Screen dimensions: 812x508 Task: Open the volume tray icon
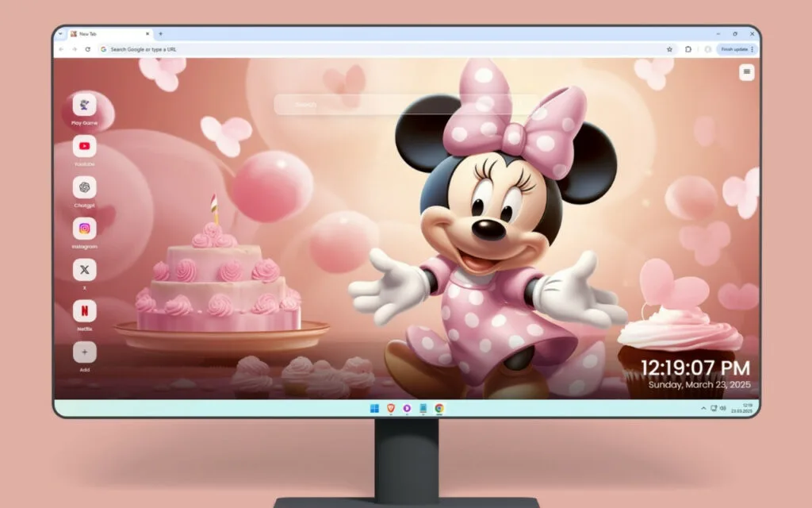click(x=723, y=409)
